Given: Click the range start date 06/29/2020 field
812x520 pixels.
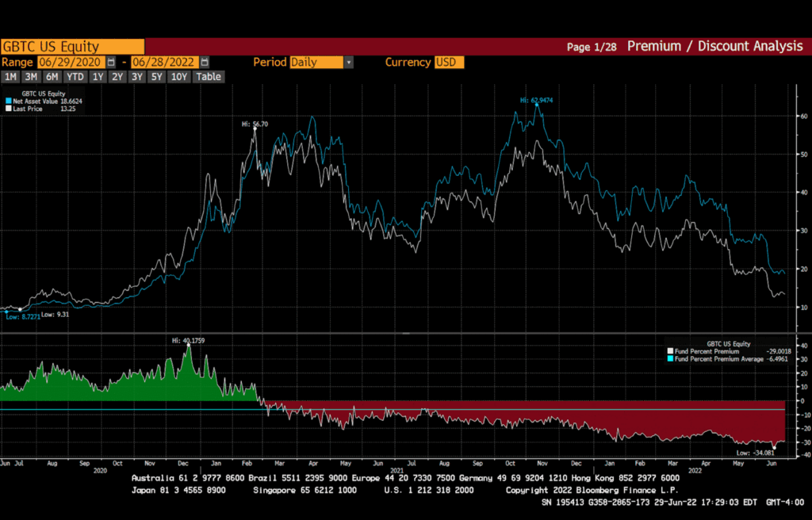Looking at the screenshot, I should click(71, 62).
